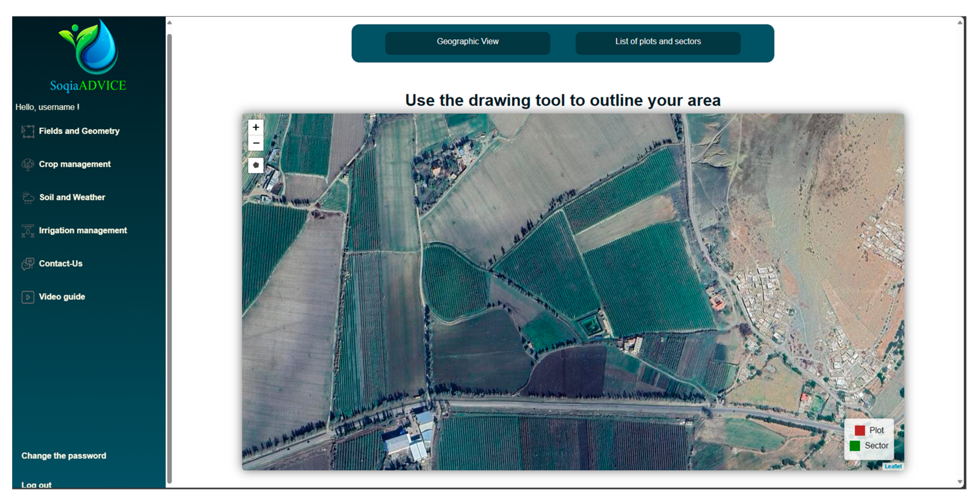This screenshot has width=980, height=502.
Task: Open Crop management menu item
Action: click(74, 164)
